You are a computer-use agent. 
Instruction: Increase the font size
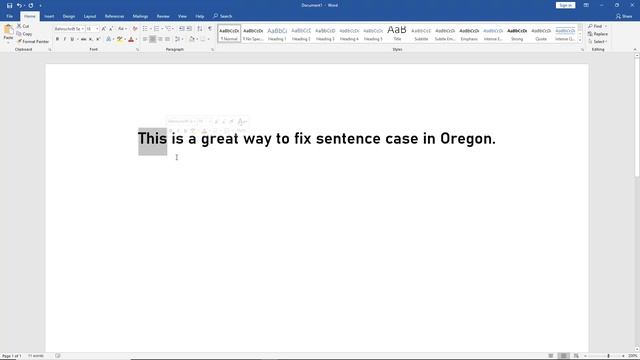click(x=104, y=29)
